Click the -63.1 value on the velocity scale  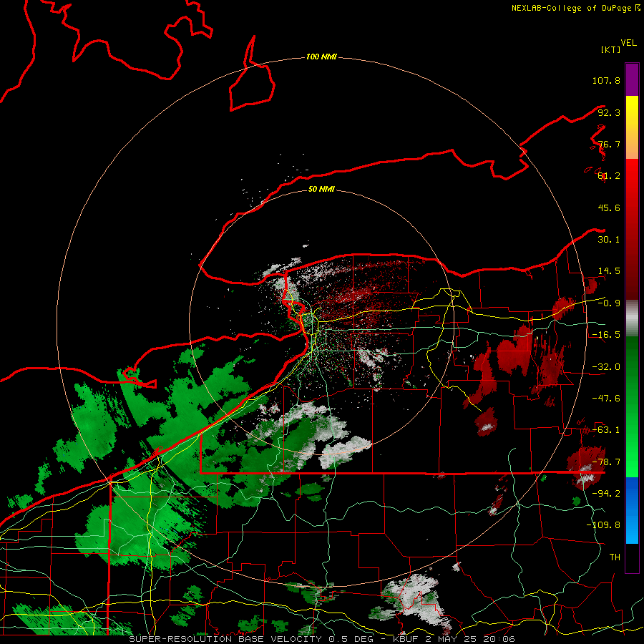coord(606,430)
